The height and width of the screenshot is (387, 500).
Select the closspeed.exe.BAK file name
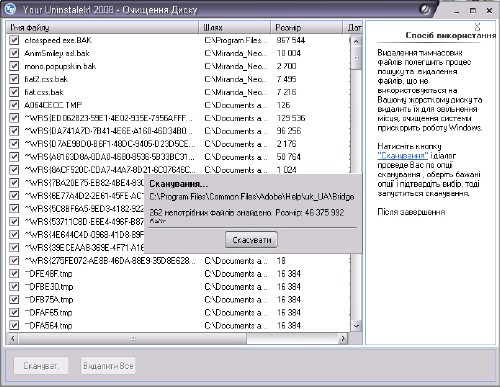point(58,40)
